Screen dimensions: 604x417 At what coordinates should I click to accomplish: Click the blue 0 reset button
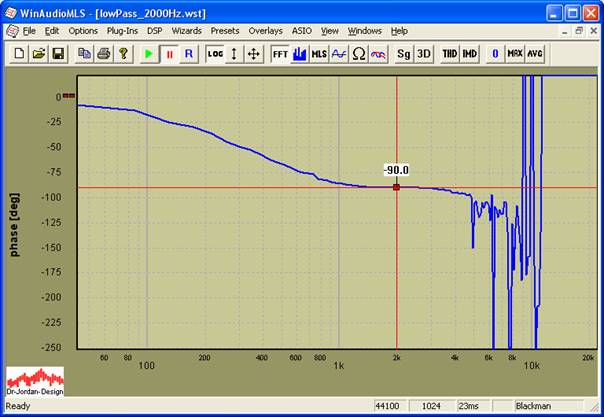tap(495, 54)
